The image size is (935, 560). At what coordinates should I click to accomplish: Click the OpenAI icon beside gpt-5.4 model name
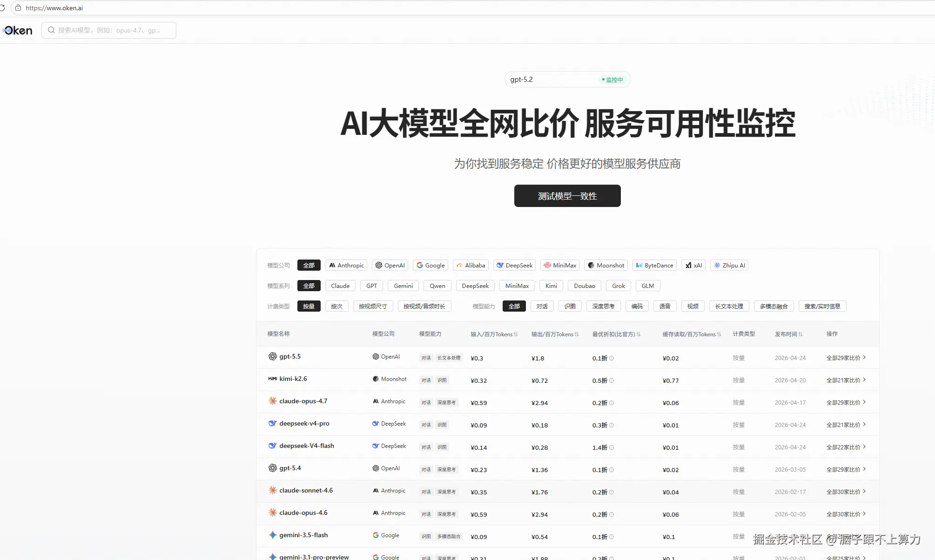273,468
